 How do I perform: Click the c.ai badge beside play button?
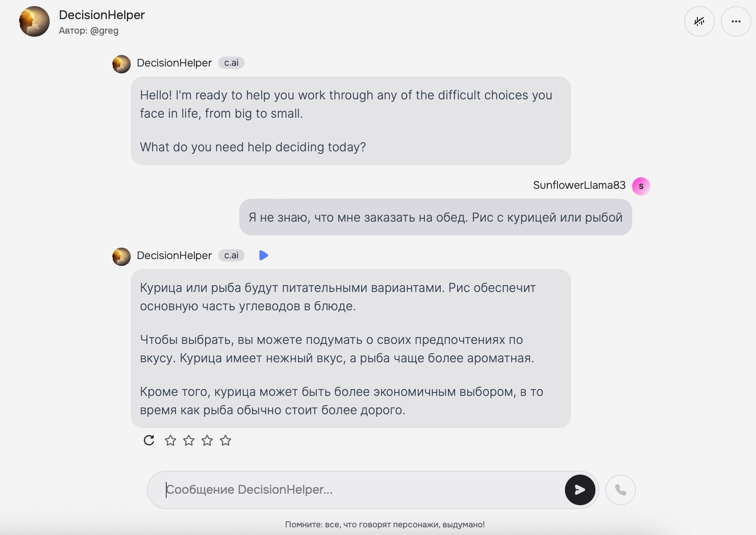231,255
